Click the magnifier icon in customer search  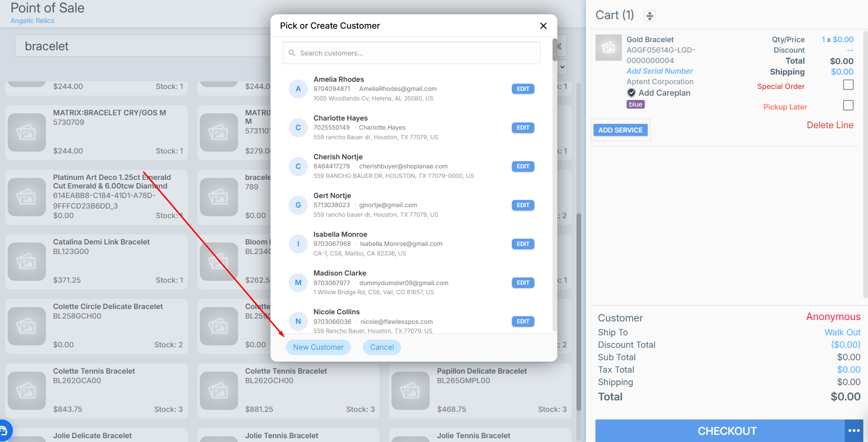(x=292, y=53)
